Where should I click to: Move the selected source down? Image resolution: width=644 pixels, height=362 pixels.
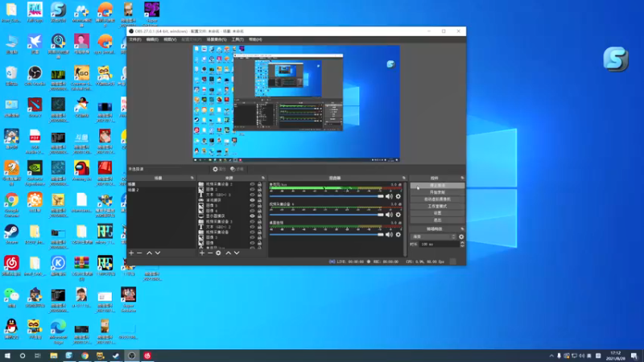(x=237, y=253)
